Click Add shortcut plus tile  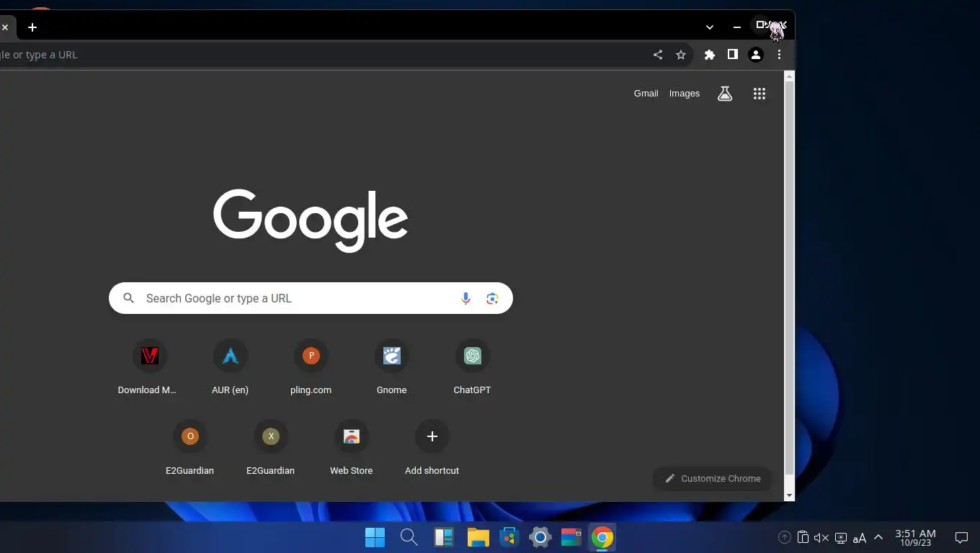432,449
